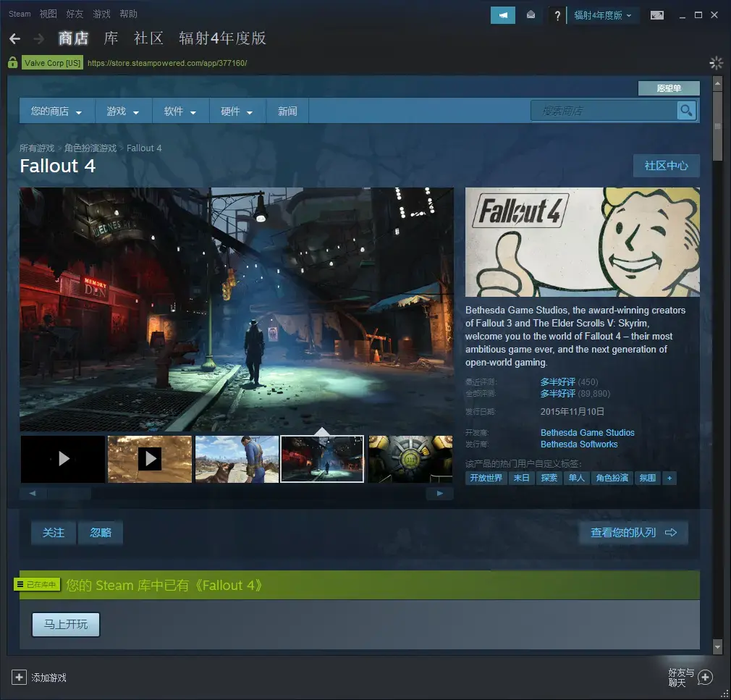Image resolution: width=731 pixels, height=700 pixels.
Task: Click the add game plus icon
Action: [19, 677]
